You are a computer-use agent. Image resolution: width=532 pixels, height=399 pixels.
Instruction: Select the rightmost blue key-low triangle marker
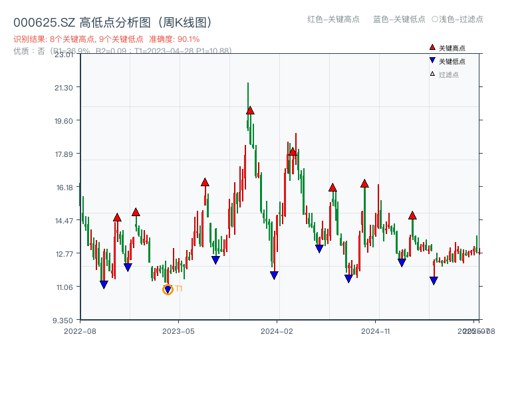tap(434, 280)
